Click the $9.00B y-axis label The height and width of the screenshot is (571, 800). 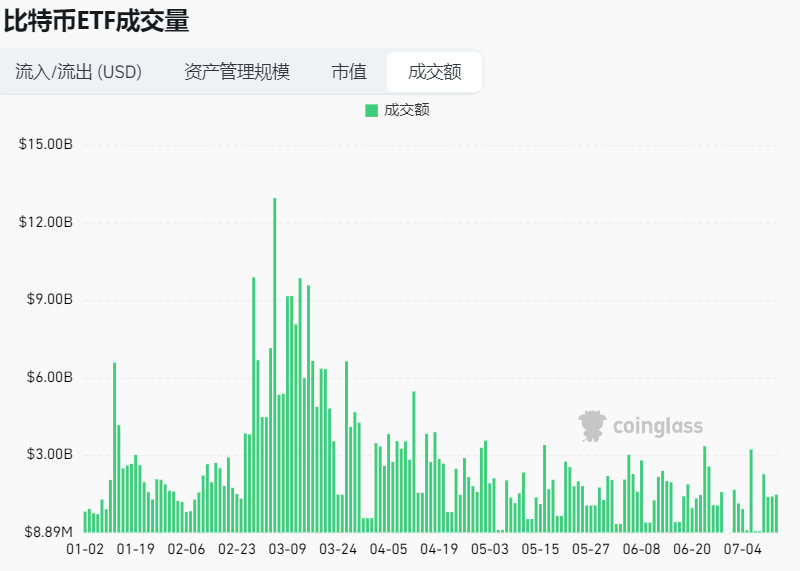coord(49,299)
